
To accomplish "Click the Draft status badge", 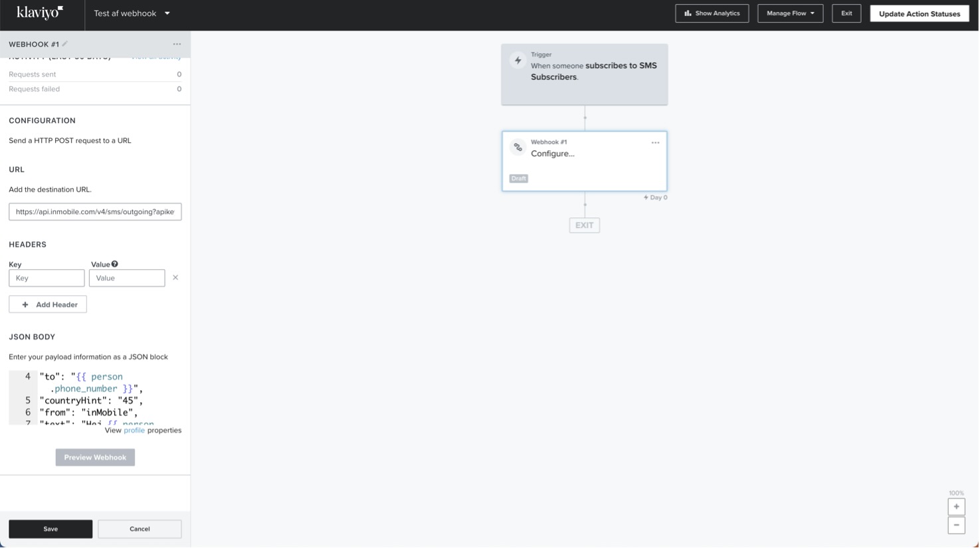I will [x=519, y=179].
